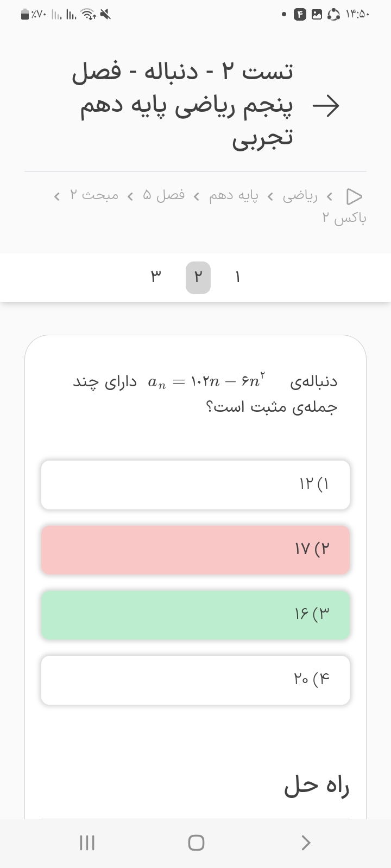Open the ریاضی breadcrumb link

pyautogui.click(x=300, y=195)
